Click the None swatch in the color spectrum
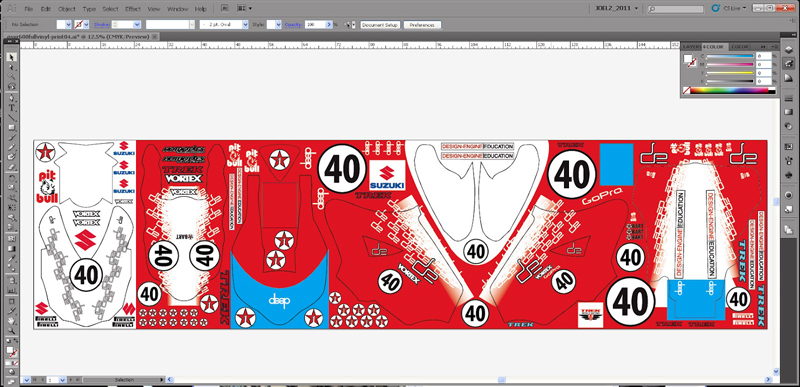Screen dimensions: 800x387 click(x=687, y=90)
